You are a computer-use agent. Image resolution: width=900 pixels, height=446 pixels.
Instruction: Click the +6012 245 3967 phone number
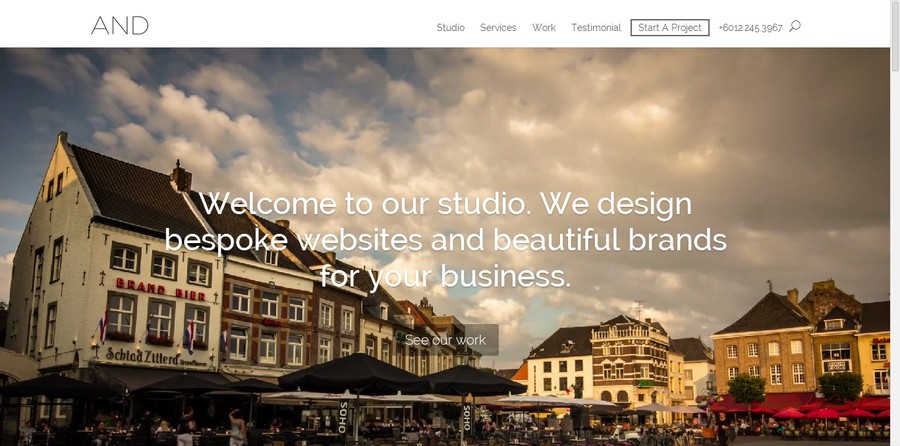coord(750,28)
